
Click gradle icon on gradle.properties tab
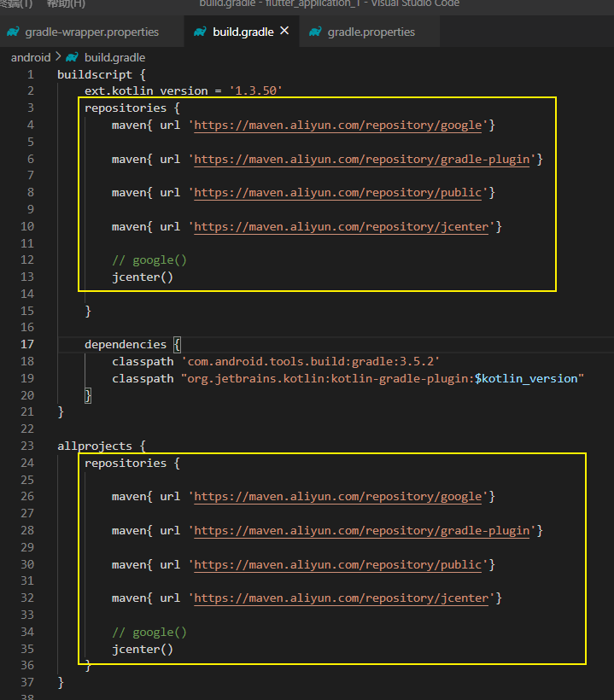click(315, 32)
